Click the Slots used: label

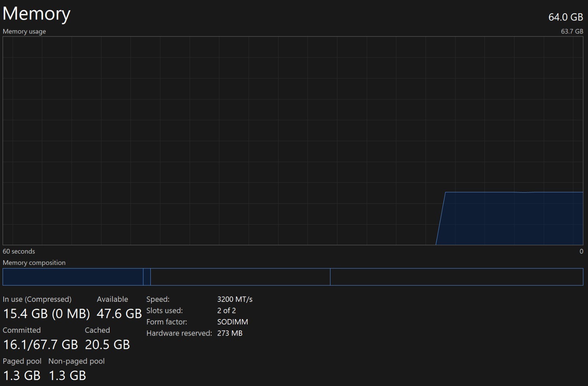[164, 311]
